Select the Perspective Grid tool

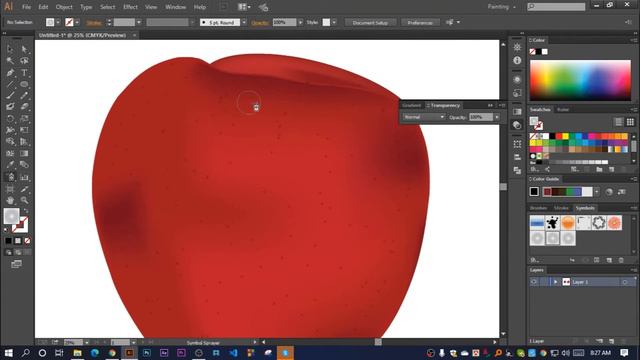click(24, 142)
